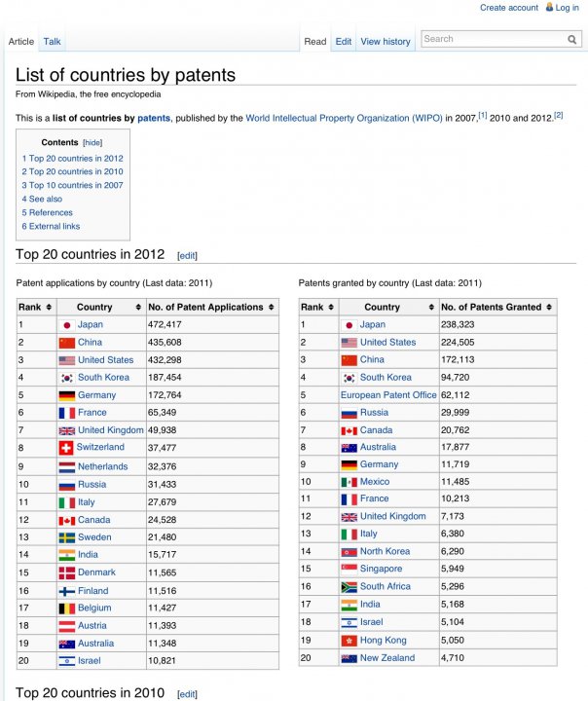Viewport: 588px width, 701px height.
Task: Click the Hong Kong flag icon
Action: click(349, 641)
